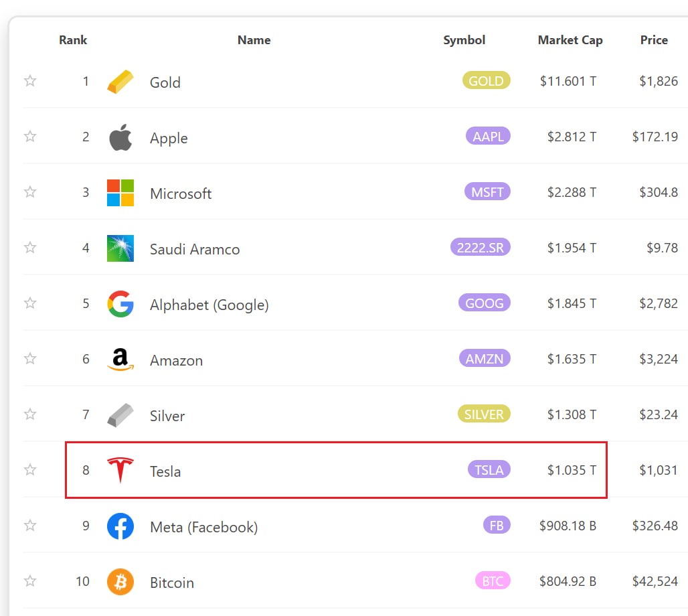Click the GOOG symbol badge
Image resolution: width=688 pixels, height=616 pixels.
[x=485, y=303]
